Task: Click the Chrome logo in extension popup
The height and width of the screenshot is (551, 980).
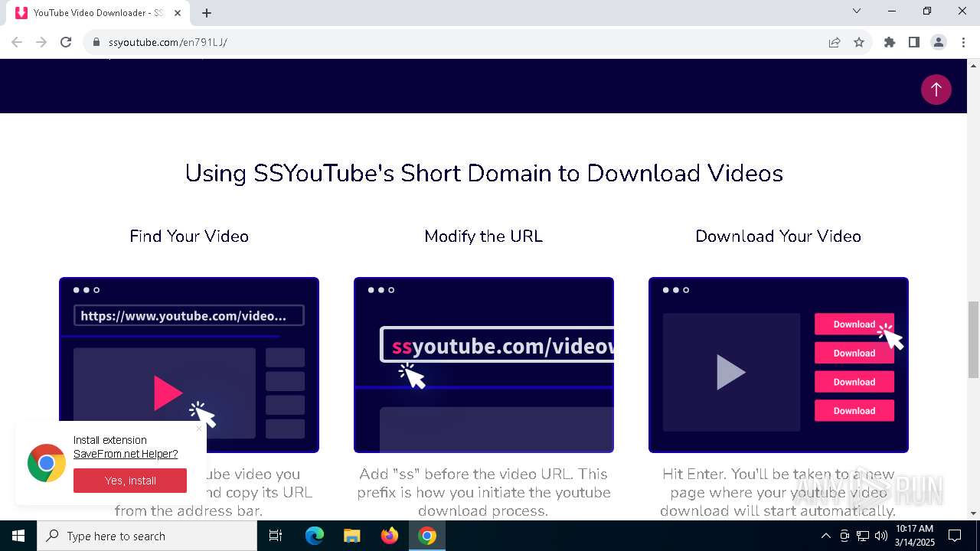Action: 47,463
